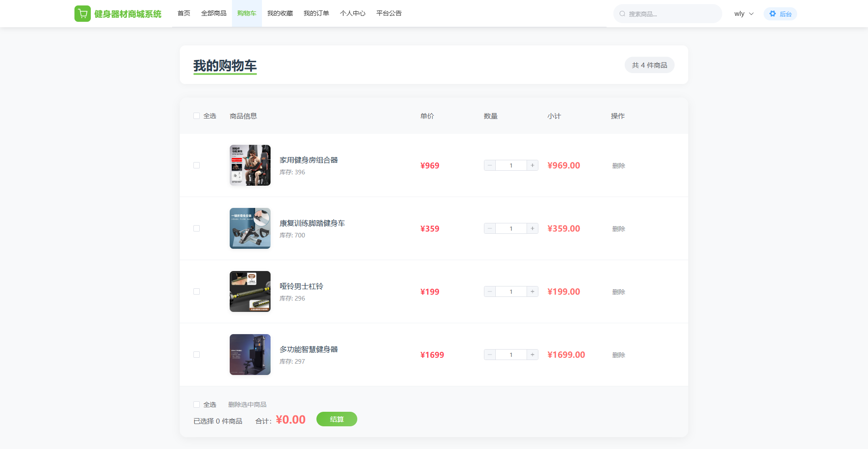868x449 pixels.
Task: Toggle the bottom 全选 checkbox
Action: click(197, 405)
